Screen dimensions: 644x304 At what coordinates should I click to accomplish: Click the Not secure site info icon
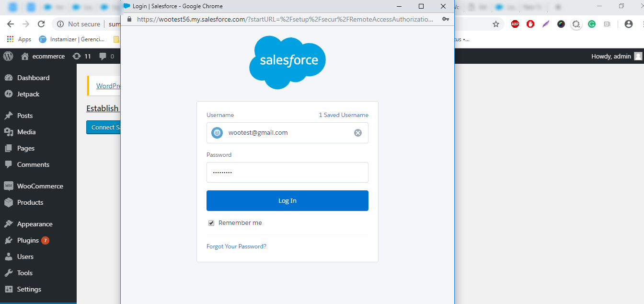60,24
